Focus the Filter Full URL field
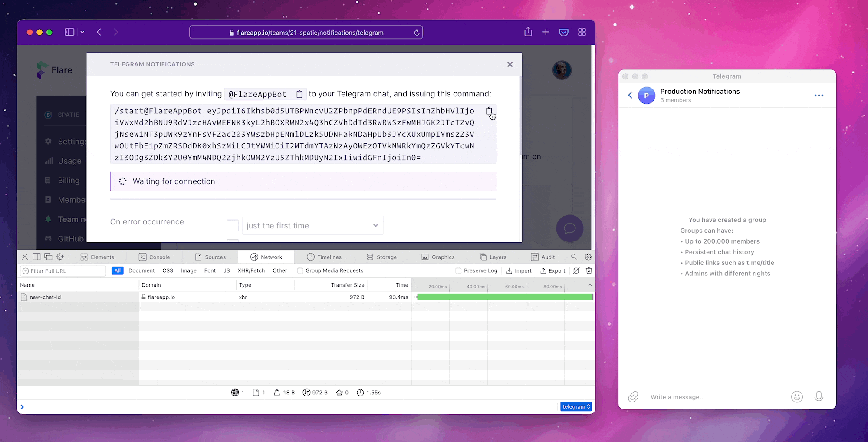The width and height of the screenshot is (868, 442). (x=63, y=271)
